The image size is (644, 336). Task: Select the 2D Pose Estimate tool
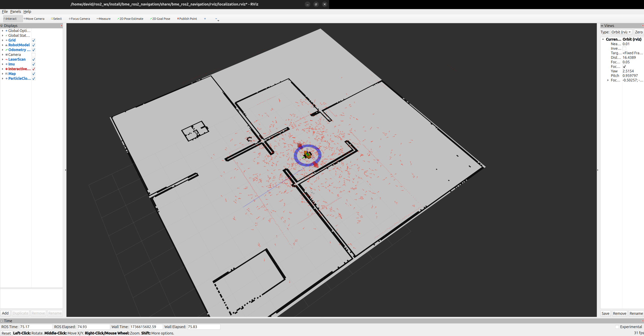click(x=130, y=19)
